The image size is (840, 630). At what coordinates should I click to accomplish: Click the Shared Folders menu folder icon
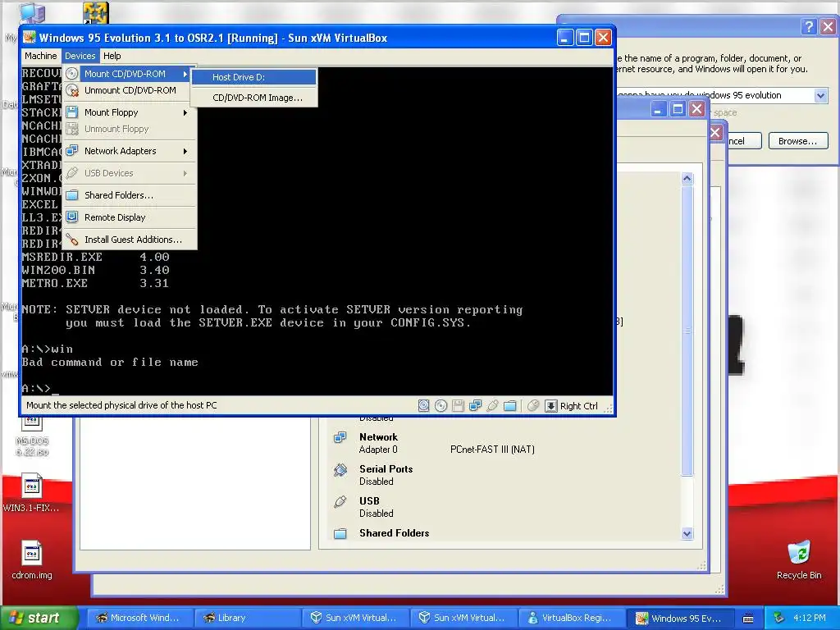(72, 195)
